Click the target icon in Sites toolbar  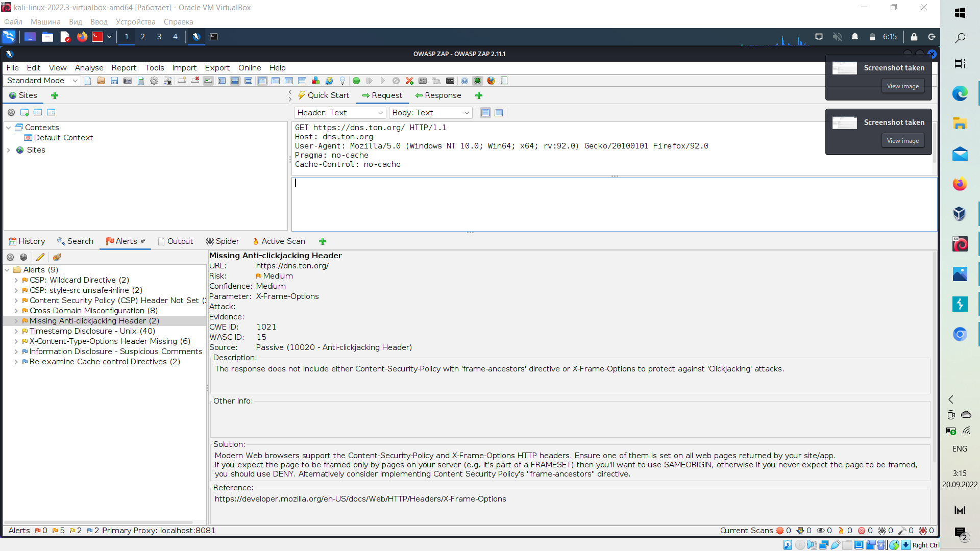pos(11,112)
